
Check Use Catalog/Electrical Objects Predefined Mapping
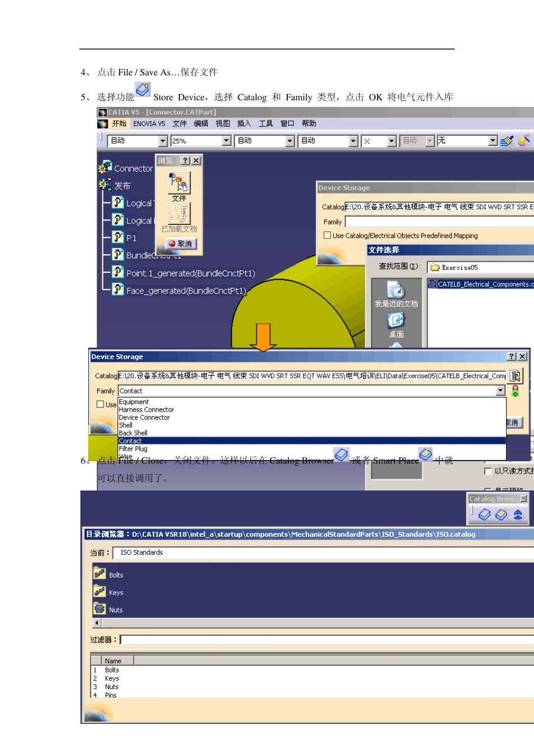click(327, 236)
